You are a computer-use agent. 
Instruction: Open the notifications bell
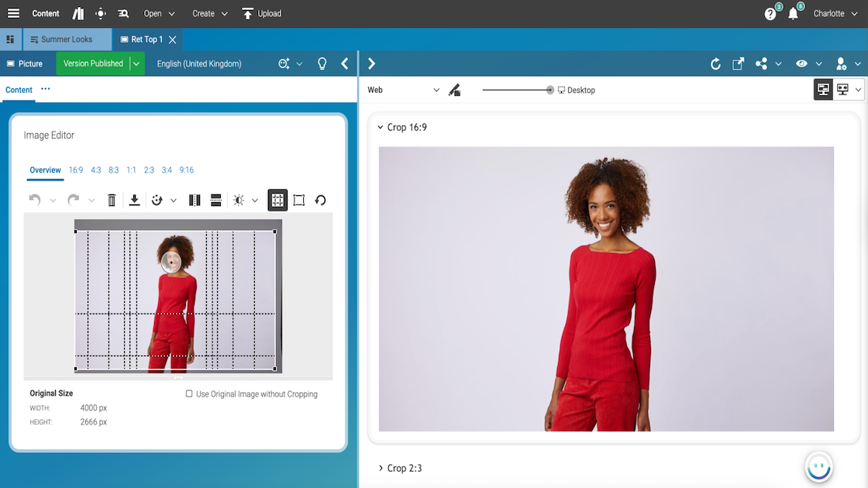tap(793, 14)
